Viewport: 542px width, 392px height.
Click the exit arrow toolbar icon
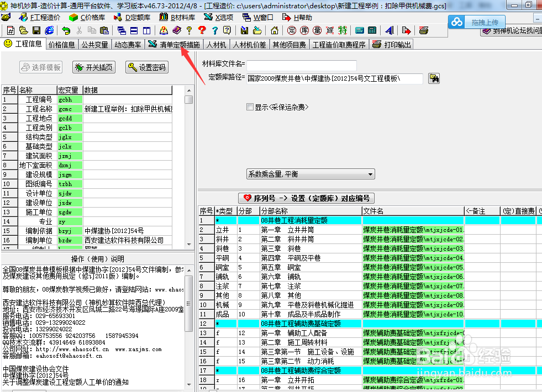click(407, 31)
